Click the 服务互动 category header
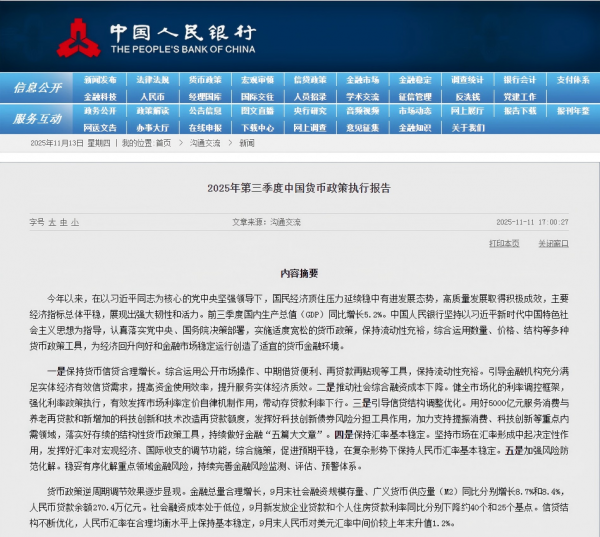This screenshot has height=537, width=600. (x=37, y=119)
